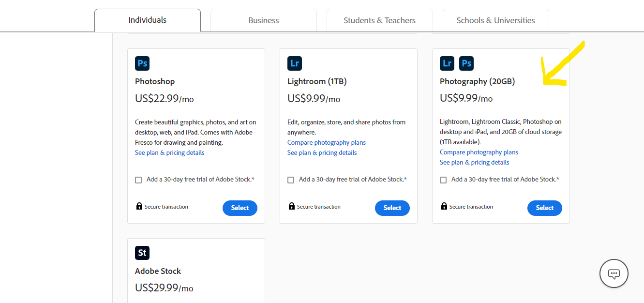Open See plan & pricing details in Photography card
644x303 pixels.
[x=475, y=162]
